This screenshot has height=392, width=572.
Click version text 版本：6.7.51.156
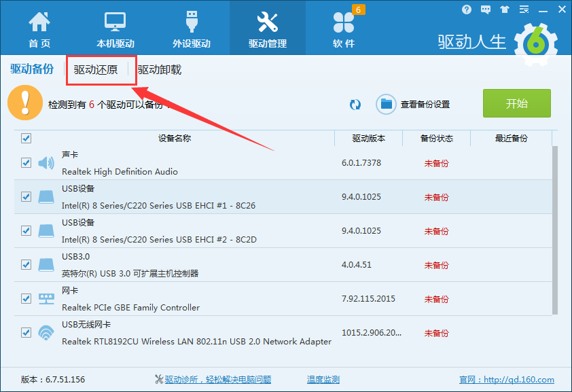(x=53, y=380)
